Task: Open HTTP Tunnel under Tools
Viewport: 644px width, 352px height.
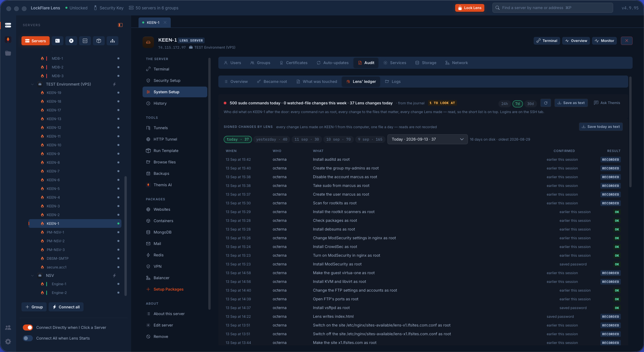Action: [175, 139]
